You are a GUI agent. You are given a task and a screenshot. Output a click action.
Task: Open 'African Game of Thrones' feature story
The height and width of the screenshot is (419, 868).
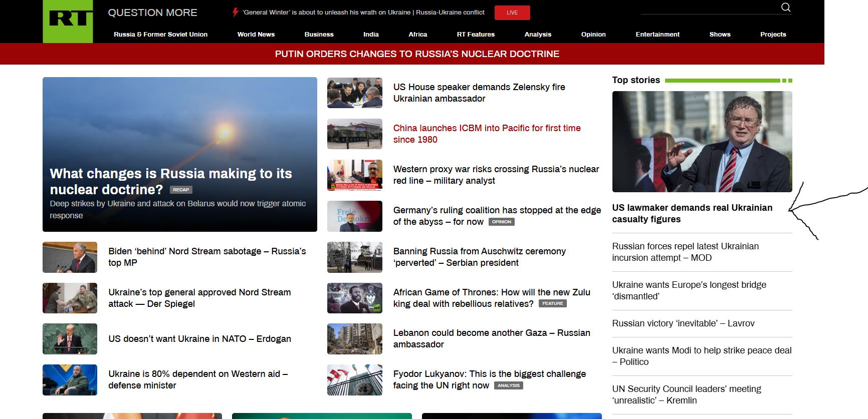tap(492, 298)
